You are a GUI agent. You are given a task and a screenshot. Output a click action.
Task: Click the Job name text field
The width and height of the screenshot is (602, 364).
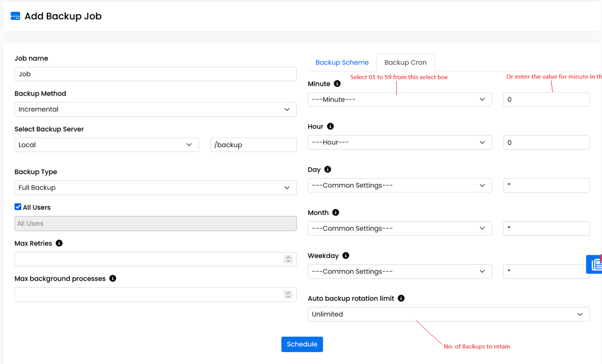click(x=155, y=74)
